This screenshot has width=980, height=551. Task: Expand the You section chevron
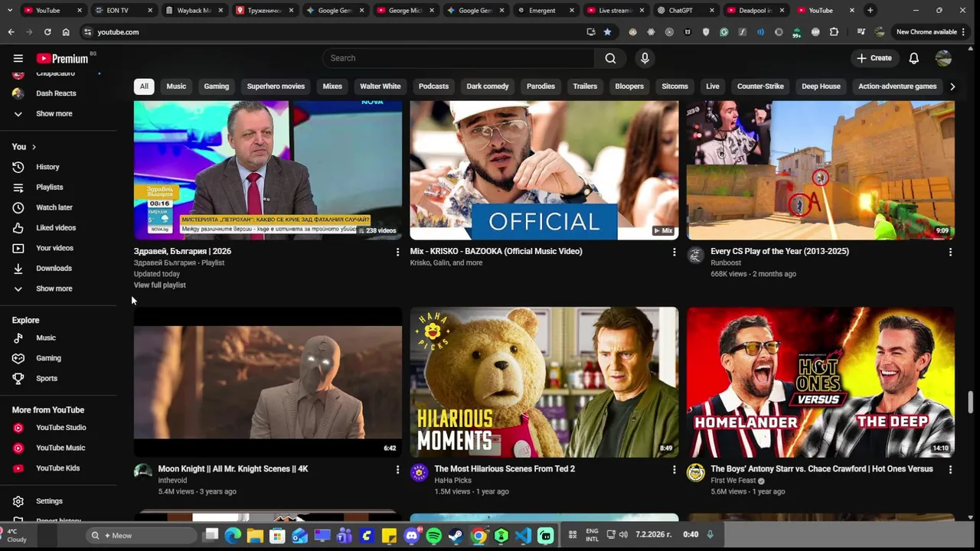34,147
